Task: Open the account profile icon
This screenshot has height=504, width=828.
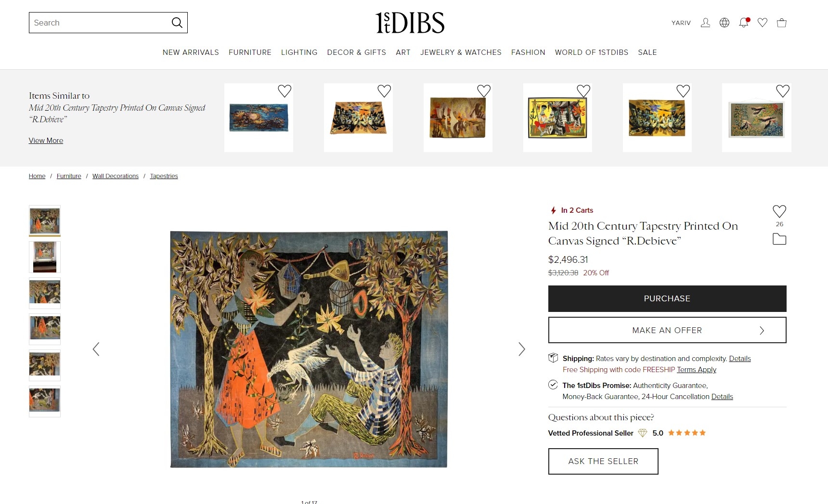Action: (705, 23)
